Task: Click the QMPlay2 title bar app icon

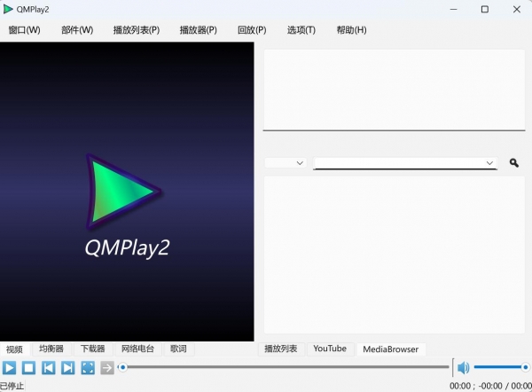Action: [8, 9]
